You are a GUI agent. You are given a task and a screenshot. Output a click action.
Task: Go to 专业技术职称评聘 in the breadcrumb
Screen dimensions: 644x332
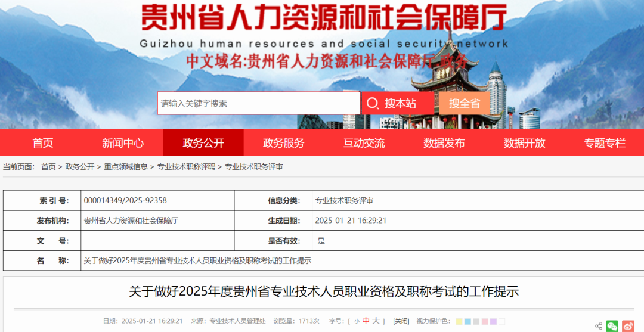(x=187, y=167)
